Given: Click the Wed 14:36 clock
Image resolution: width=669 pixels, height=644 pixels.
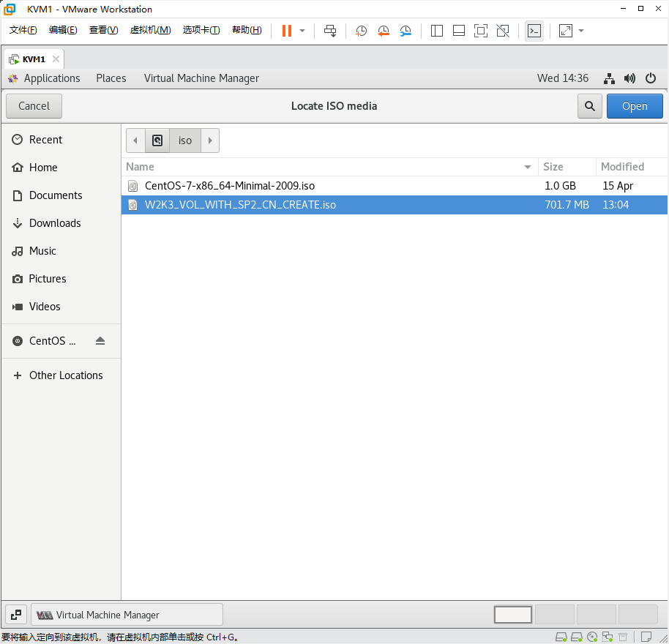Looking at the screenshot, I should pos(562,78).
